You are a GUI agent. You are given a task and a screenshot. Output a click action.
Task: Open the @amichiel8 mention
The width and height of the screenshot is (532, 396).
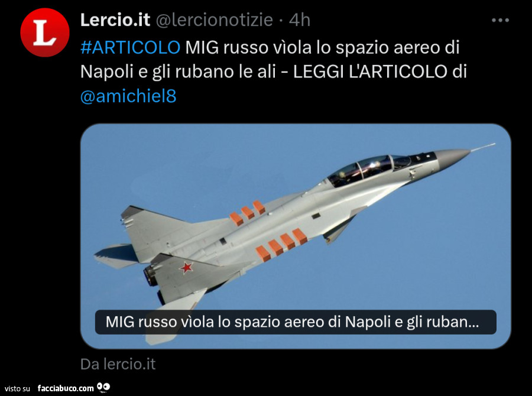[128, 96]
